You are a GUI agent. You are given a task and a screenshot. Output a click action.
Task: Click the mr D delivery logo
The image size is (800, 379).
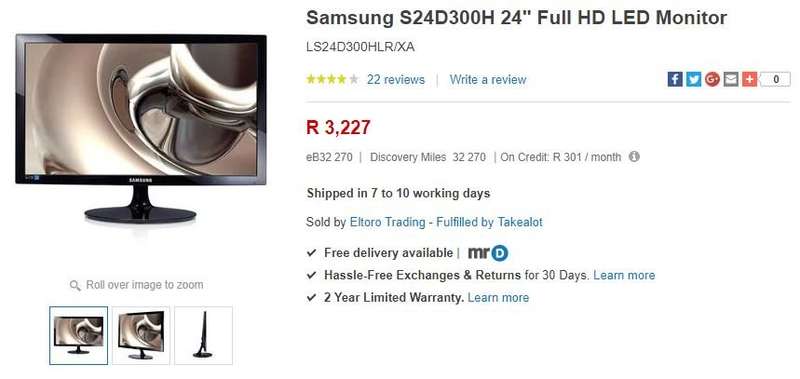(488, 253)
